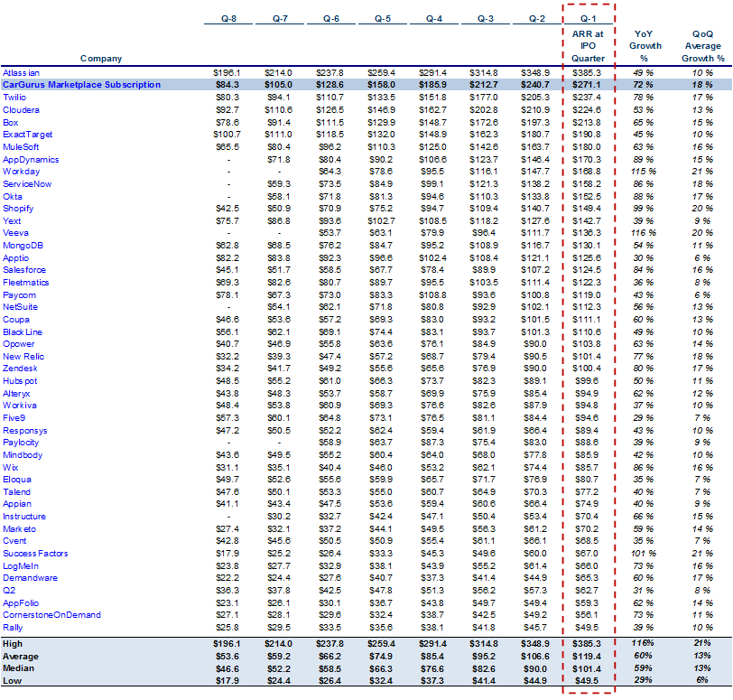Click the Low summary row label
The width and height of the screenshot is (733, 700).
pyautogui.click(x=12, y=681)
